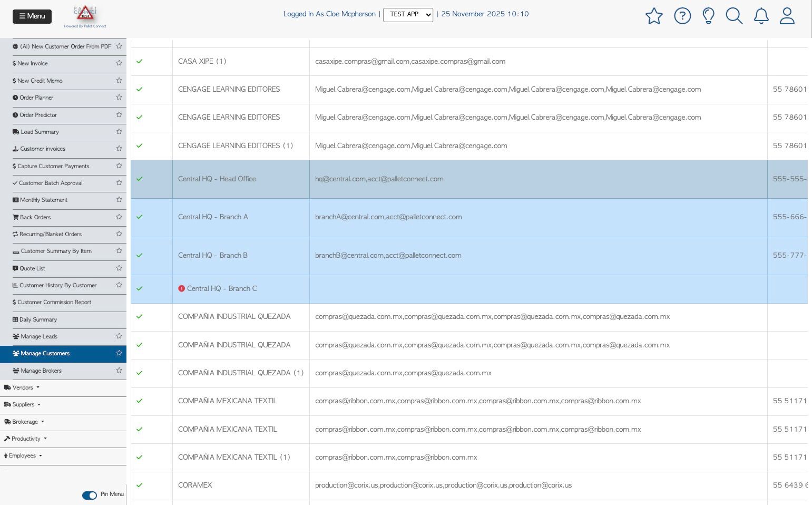
Task: Click the lightbulb tips icon
Action: [x=709, y=16]
